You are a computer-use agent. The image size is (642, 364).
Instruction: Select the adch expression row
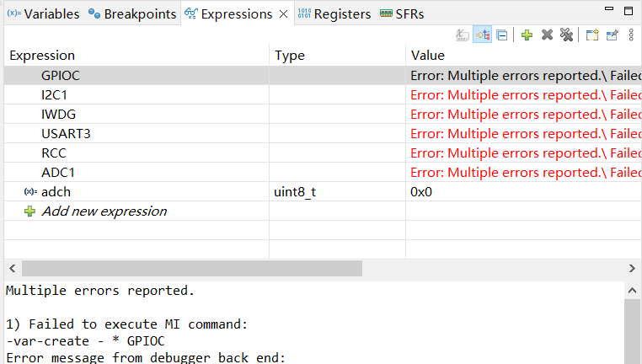tap(323, 191)
